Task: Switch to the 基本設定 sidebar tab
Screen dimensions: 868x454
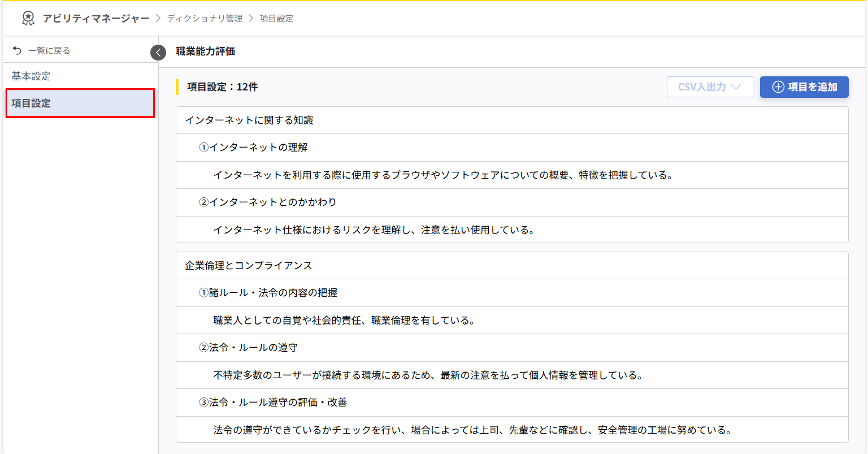Action: click(31, 77)
